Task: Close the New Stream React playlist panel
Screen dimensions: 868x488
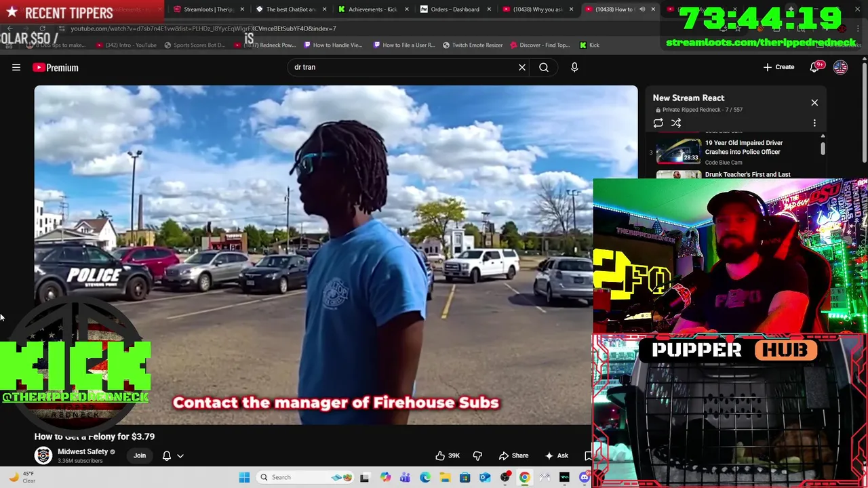Action: [814, 102]
